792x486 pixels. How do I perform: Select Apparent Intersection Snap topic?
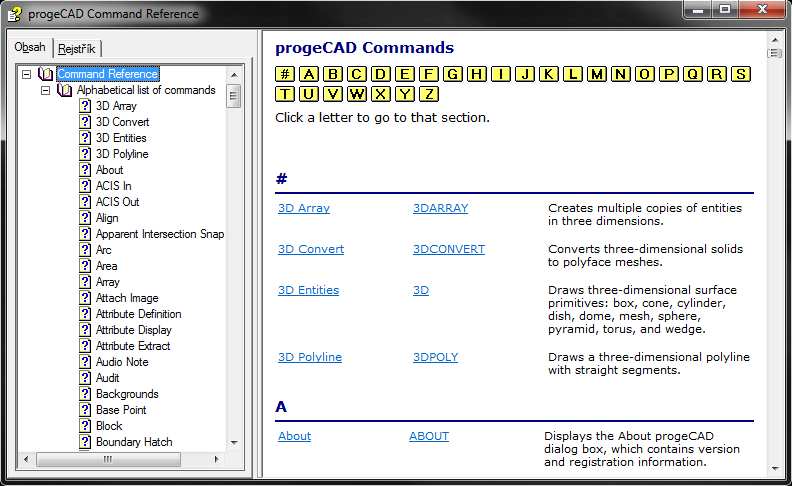click(x=160, y=234)
